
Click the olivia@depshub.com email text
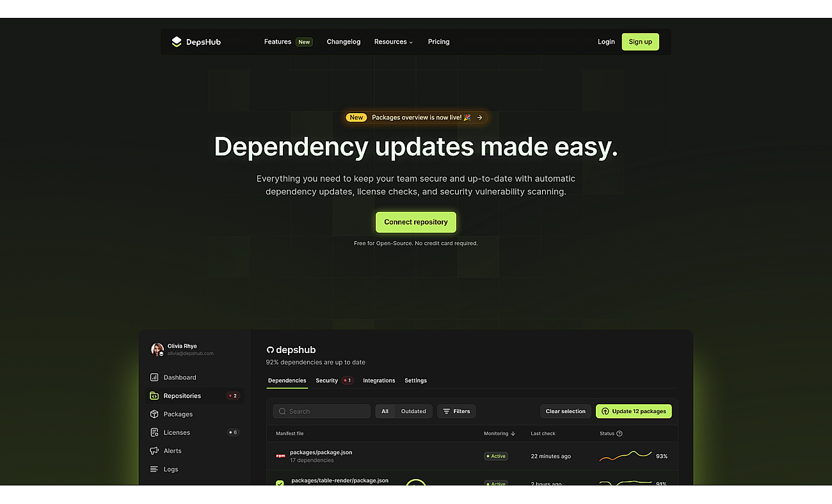pyautogui.click(x=191, y=354)
